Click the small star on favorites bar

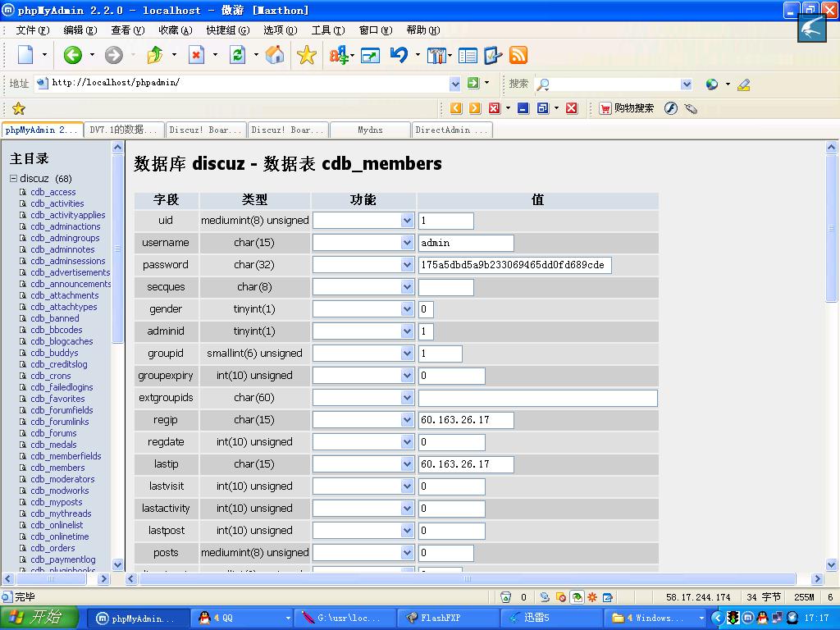tap(19, 109)
